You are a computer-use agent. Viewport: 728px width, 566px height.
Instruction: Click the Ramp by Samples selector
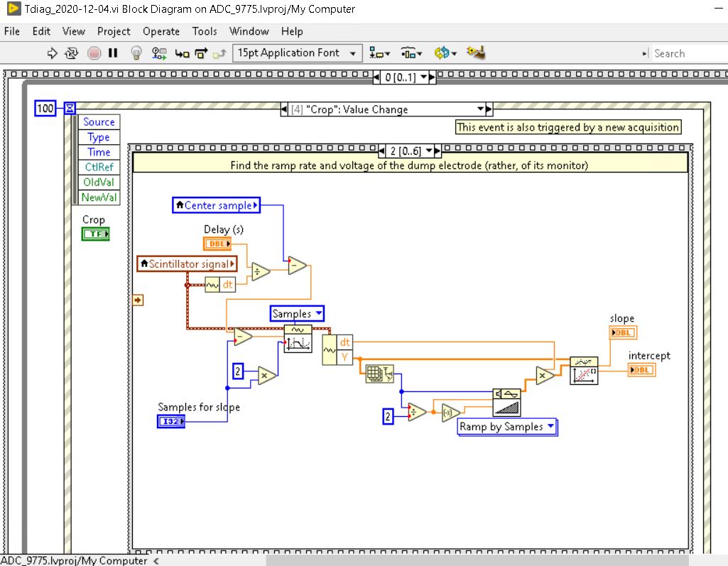point(507,427)
